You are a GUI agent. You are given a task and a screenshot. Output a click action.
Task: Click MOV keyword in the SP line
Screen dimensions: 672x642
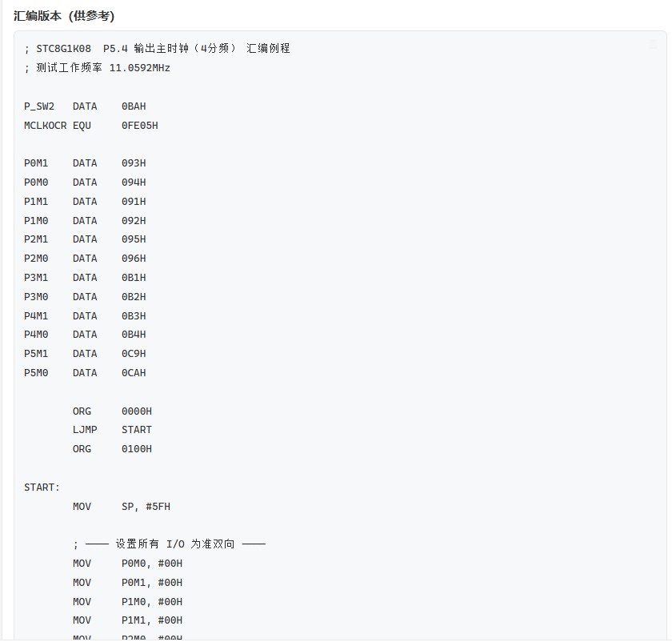[x=82, y=507]
